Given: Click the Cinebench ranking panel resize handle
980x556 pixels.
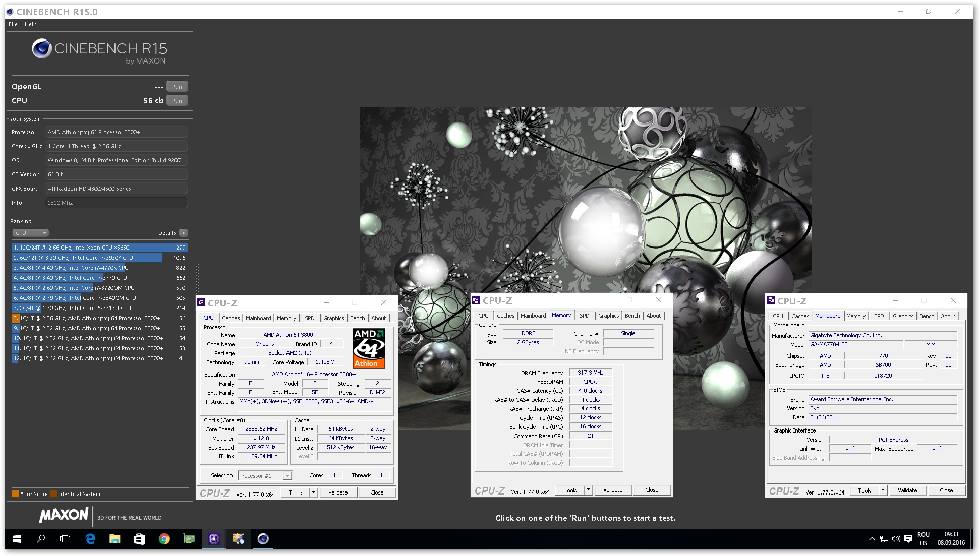Looking at the screenshot, I should (x=197, y=279).
